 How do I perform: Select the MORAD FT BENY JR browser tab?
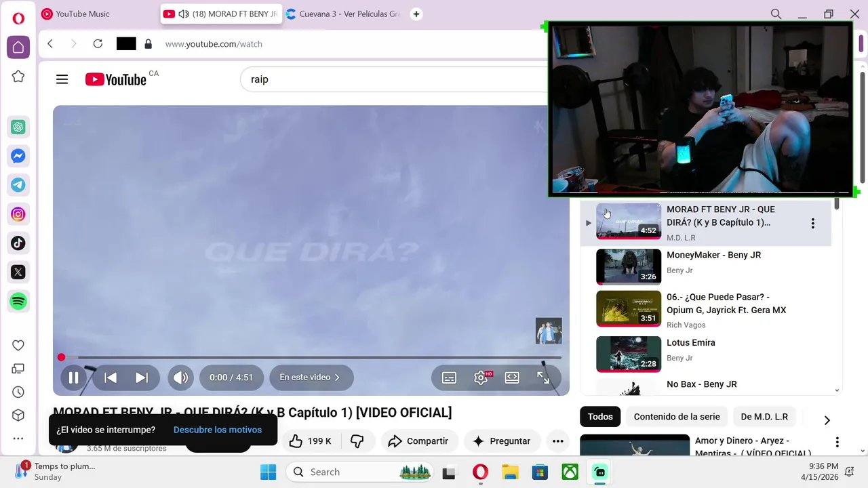(x=221, y=14)
